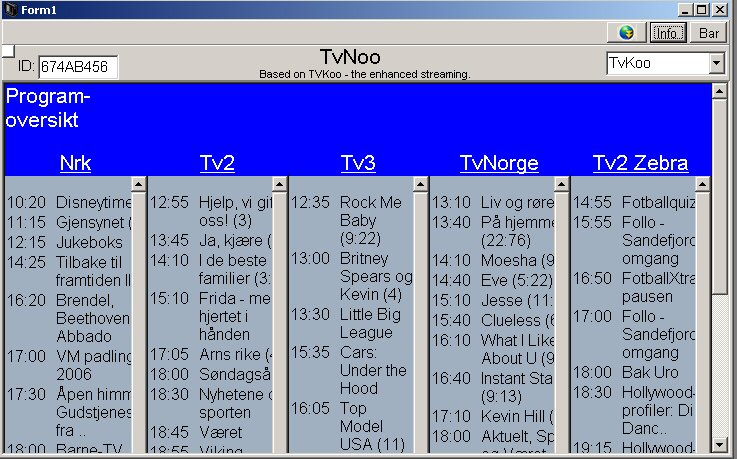Select the 13:45 Ja, kjære entry
The height and width of the screenshot is (459, 737).
pyautogui.click(x=211, y=241)
